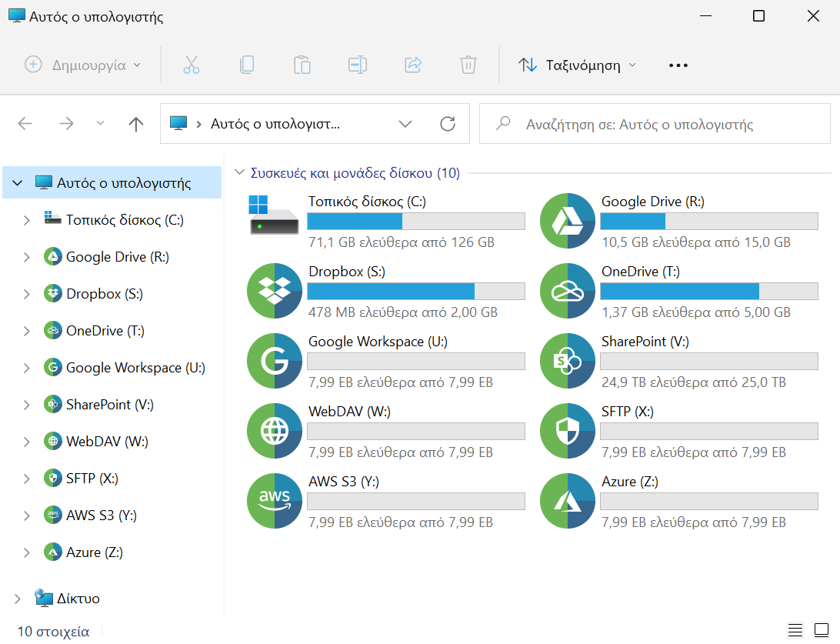Open the address bar history dropdown
Viewport: 840px width, 644px height.
tap(405, 124)
